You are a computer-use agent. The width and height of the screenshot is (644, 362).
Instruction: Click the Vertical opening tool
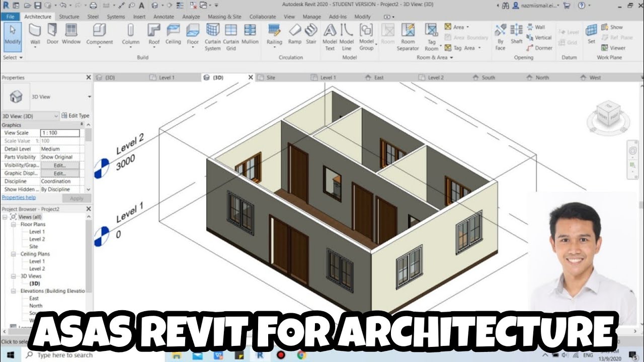[539, 38]
